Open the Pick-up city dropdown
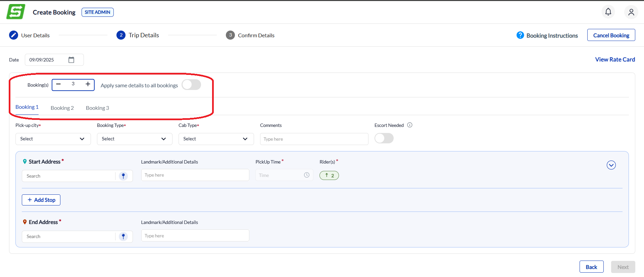Image resolution: width=644 pixels, height=277 pixels. [53, 139]
